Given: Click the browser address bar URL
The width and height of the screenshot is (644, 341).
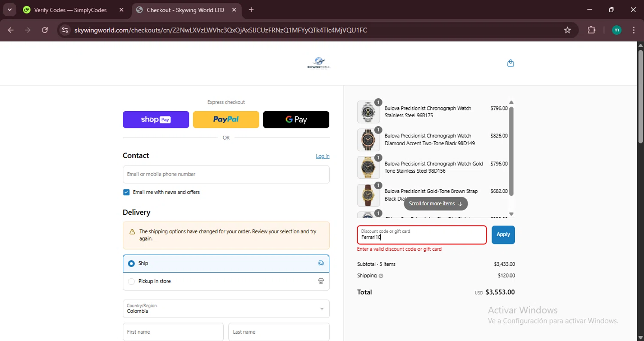Looking at the screenshot, I should [221, 30].
